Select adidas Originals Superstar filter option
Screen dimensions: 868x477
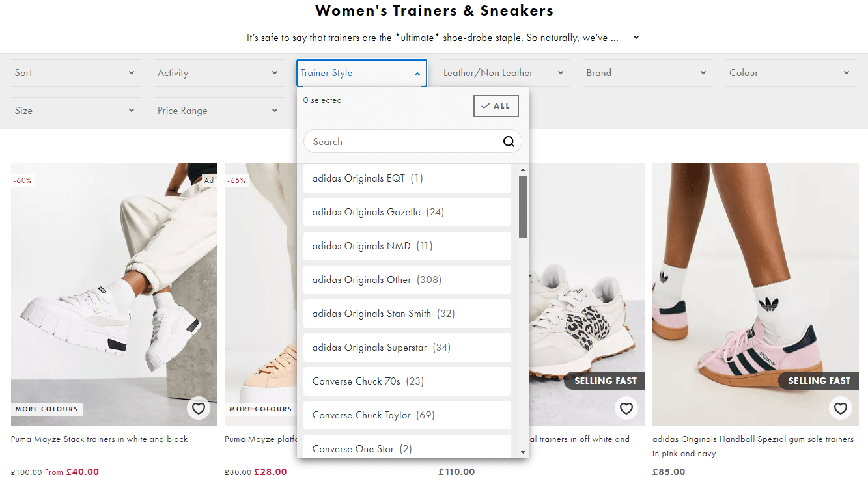pyautogui.click(x=407, y=348)
